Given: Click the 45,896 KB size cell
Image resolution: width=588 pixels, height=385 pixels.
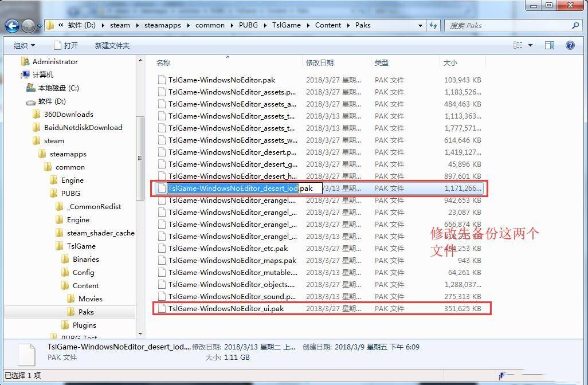Looking at the screenshot, I should coord(464,164).
